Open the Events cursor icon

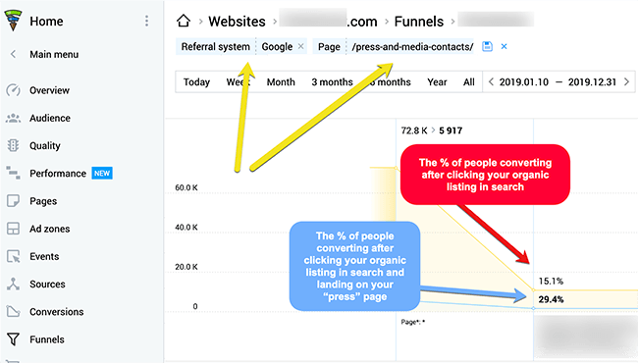[x=13, y=256]
